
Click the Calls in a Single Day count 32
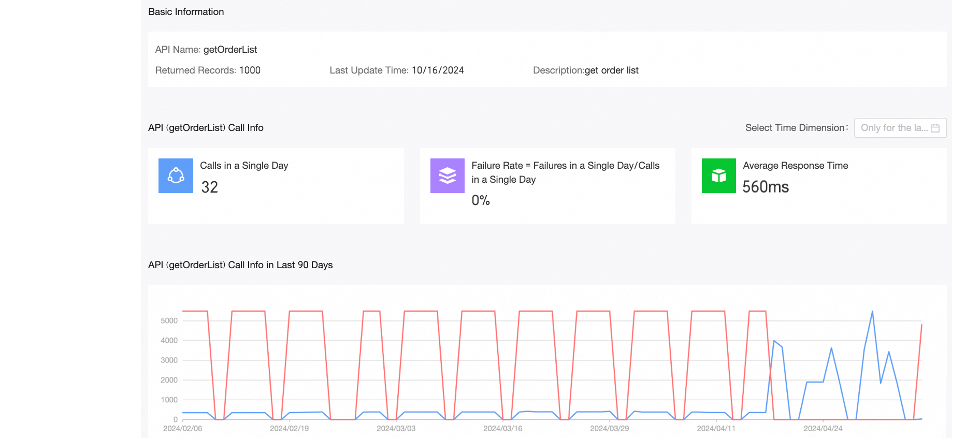point(210,187)
